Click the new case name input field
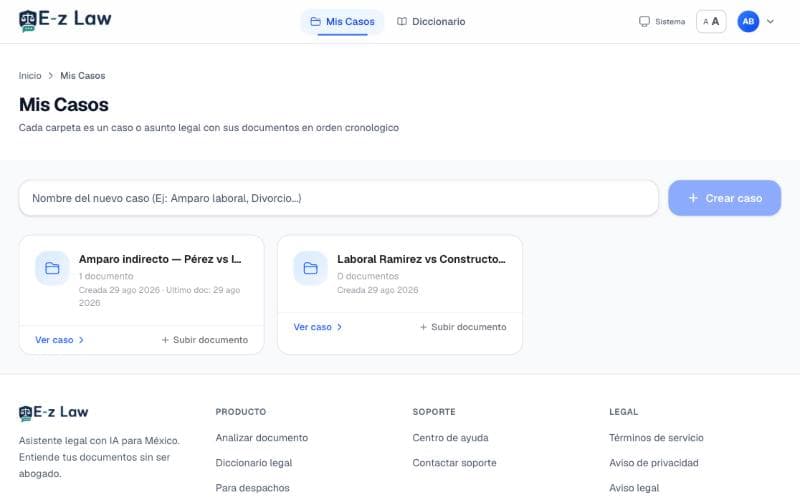The width and height of the screenshot is (800, 500). [x=339, y=198]
